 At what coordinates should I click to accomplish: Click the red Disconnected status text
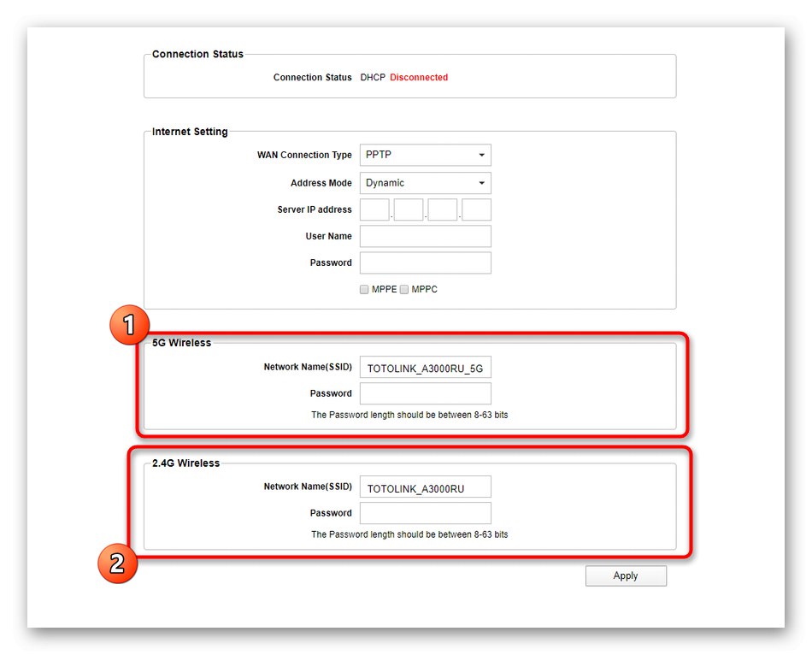(419, 77)
